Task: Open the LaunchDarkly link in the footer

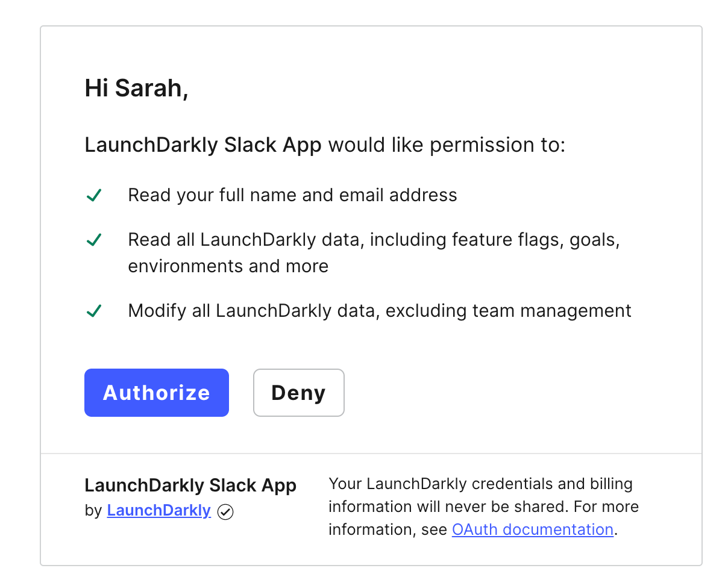Action: point(158,510)
